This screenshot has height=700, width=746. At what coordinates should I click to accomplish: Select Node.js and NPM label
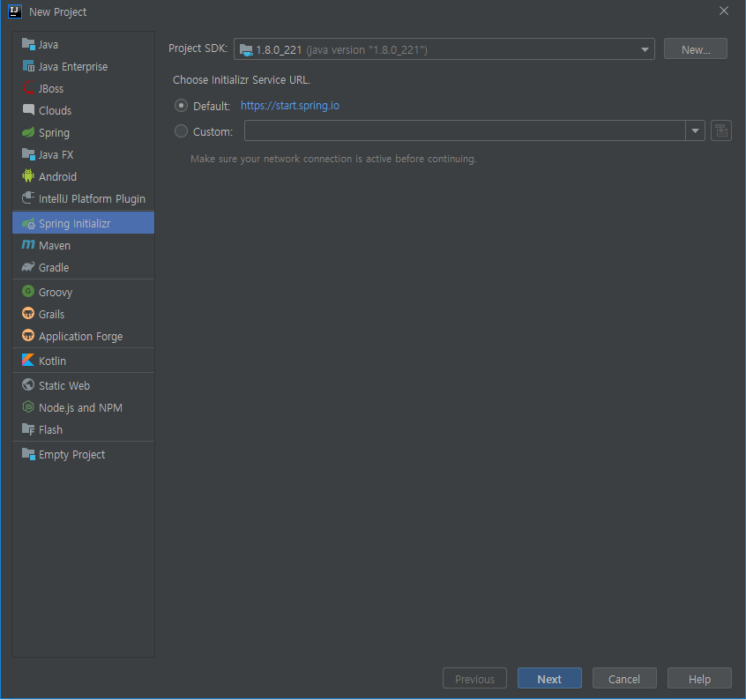click(x=80, y=407)
